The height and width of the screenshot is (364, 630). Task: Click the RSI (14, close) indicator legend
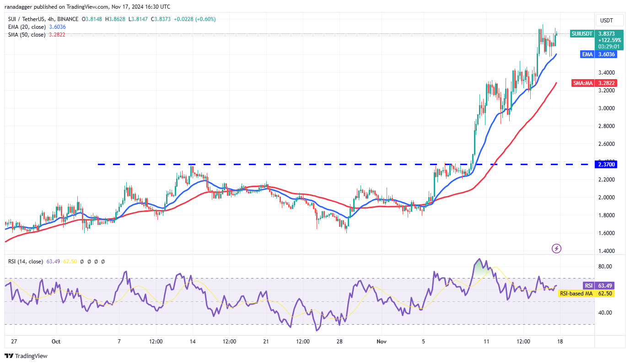tap(25, 262)
